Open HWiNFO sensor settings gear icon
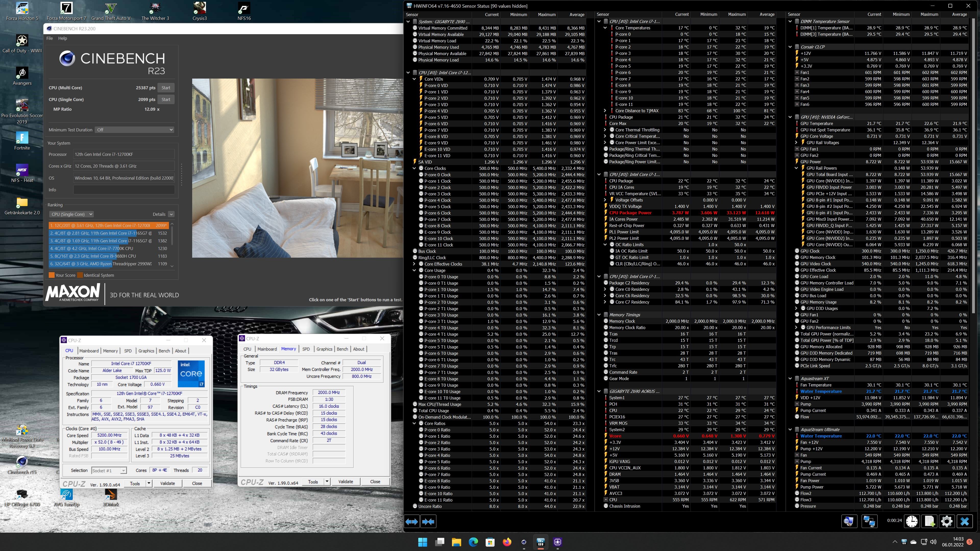Viewport: 980px width, 551px height. [947, 521]
